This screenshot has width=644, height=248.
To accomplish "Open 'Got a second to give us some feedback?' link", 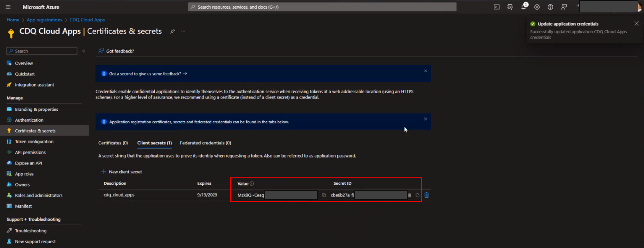I will point(148,74).
